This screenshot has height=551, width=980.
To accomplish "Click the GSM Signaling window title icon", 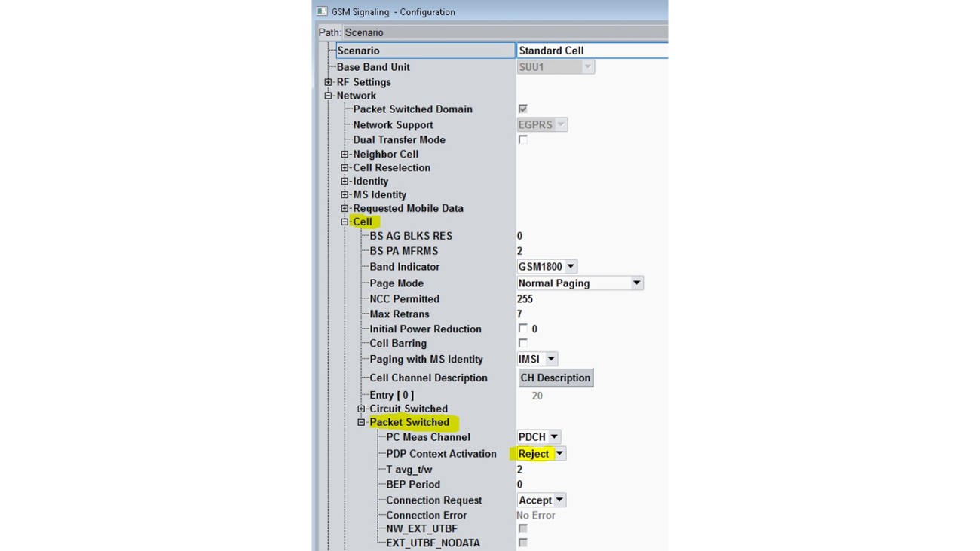I will pyautogui.click(x=322, y=11).
